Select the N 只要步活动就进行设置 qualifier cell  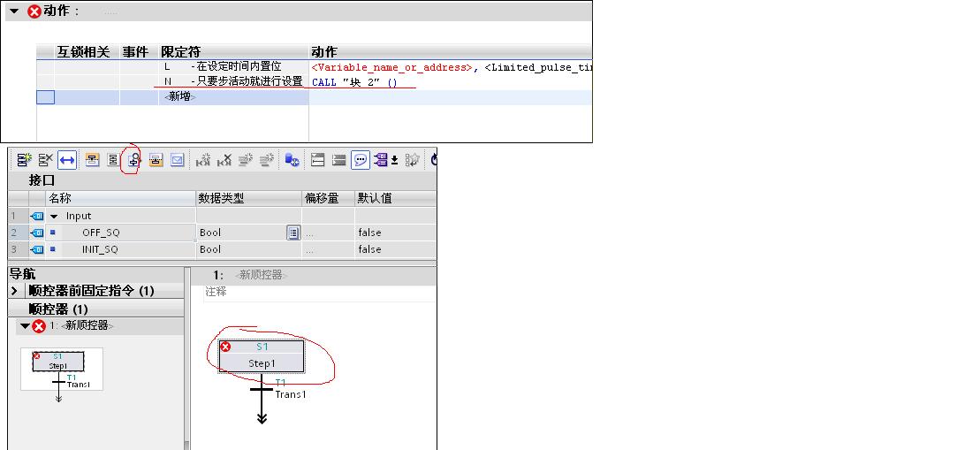[x=234, y=81]
